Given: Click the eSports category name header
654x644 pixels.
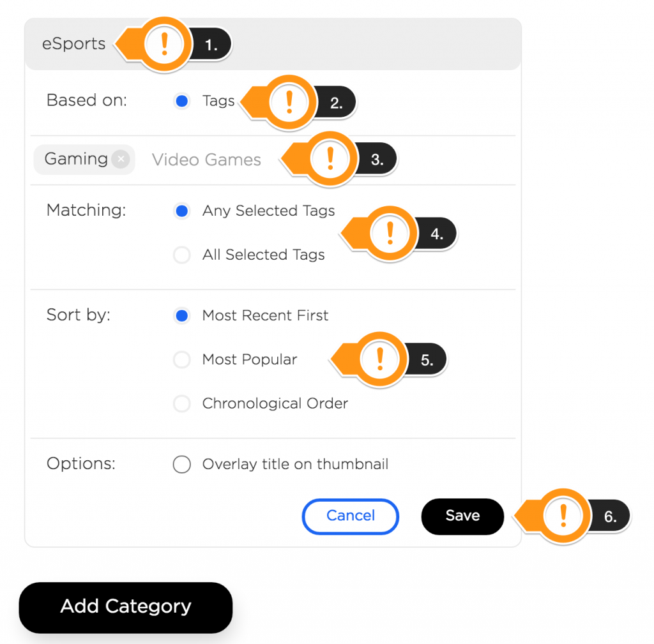Looking at the screenshot, I should pyautogui.click(x=74, y=44).
